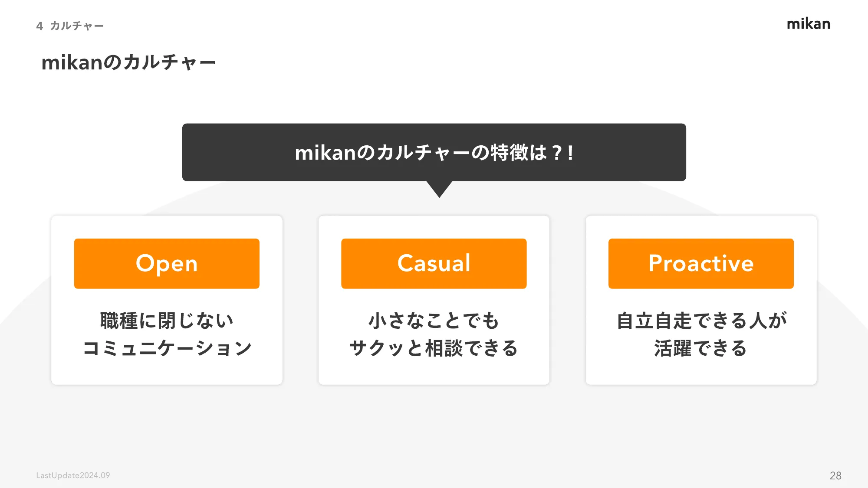The height and width of the screenshot is (488, 868).
Task: Click the text サクッと相談できる
Action: [x=434, y=348]
